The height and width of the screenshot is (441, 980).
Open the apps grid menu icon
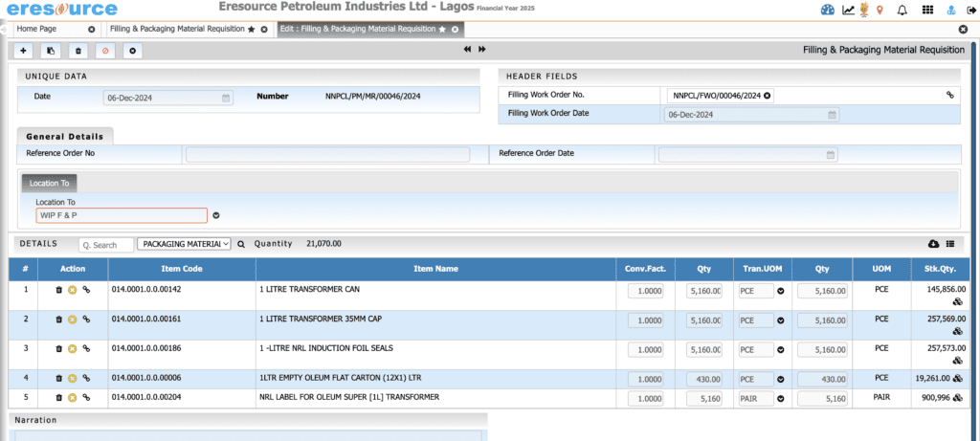pos(927,11)
